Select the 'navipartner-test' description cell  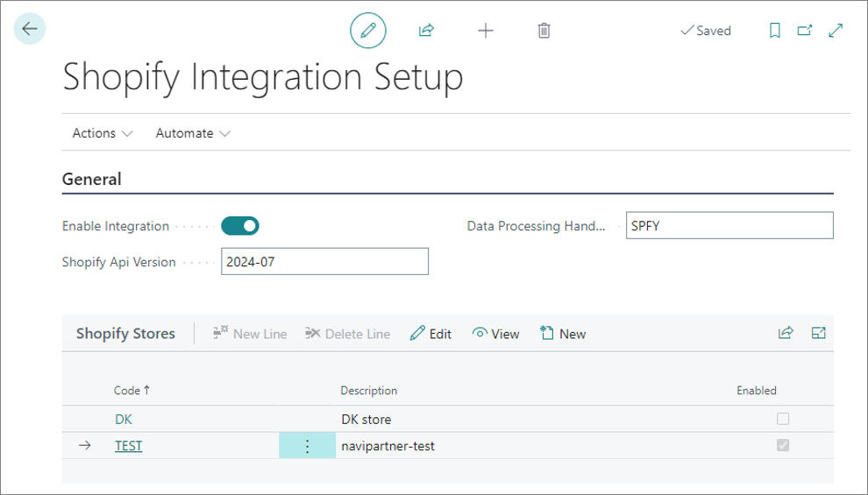coord(388,446)
